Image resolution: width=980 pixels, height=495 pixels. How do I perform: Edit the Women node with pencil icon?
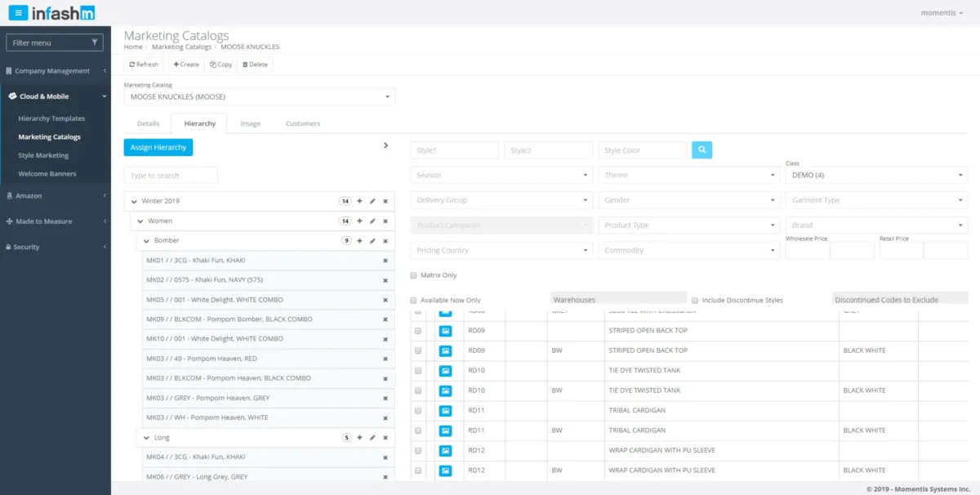coord(372,221)
